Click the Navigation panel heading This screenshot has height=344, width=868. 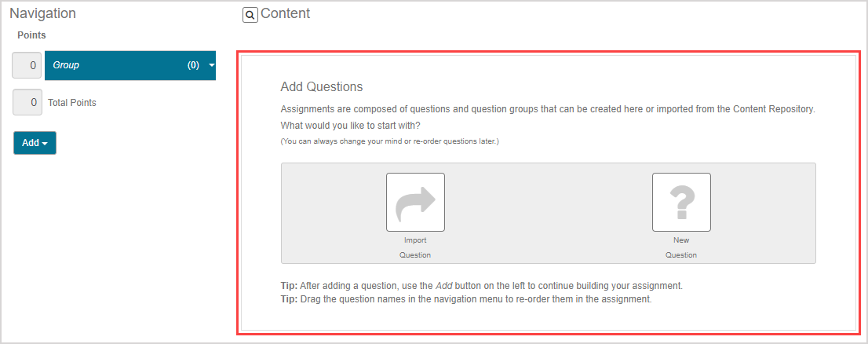tap(42, 13)
